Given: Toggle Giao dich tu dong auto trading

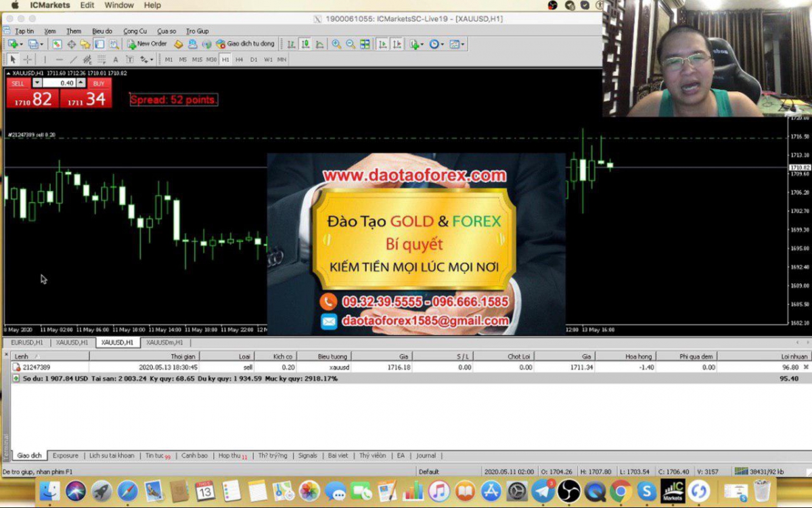Looking at the screenshot, I should point(245,44).
